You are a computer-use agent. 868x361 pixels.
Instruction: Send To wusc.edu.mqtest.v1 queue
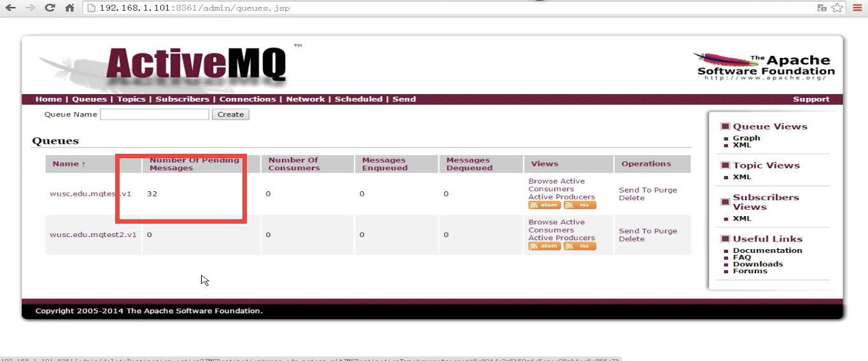pyautogui.click(x=635, y=190)
